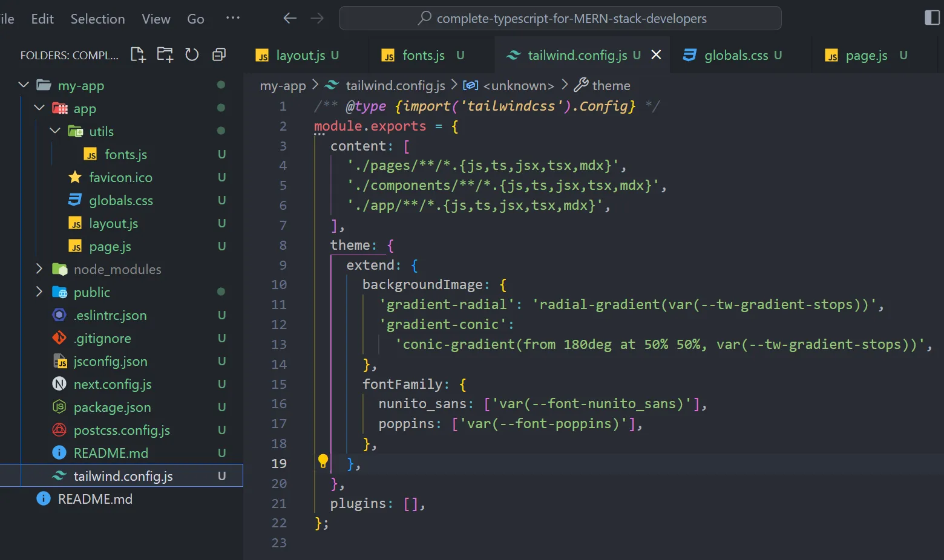Viewport: 944px width, 560px height.
Task: Close the tailwind.config.js tab
Action: (x=656, y=55)
